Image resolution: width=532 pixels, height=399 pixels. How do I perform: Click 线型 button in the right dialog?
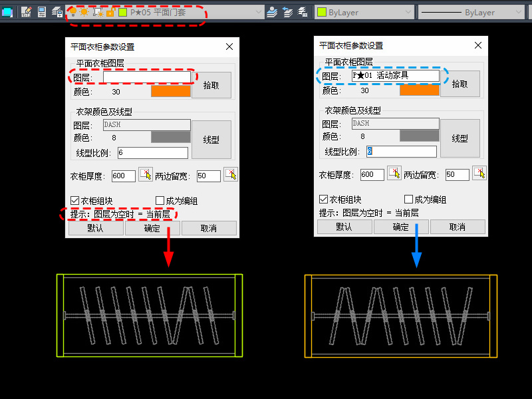click(460, 138)
